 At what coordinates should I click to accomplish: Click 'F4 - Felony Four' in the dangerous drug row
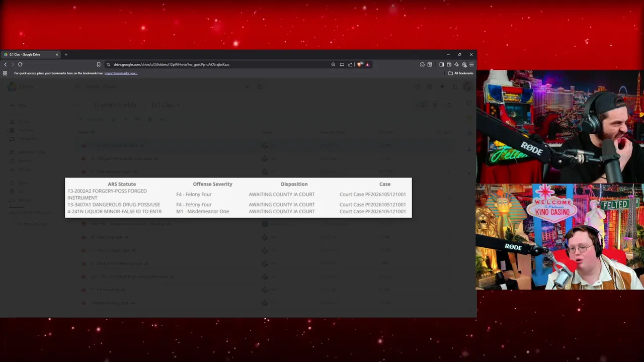[194, 205]
